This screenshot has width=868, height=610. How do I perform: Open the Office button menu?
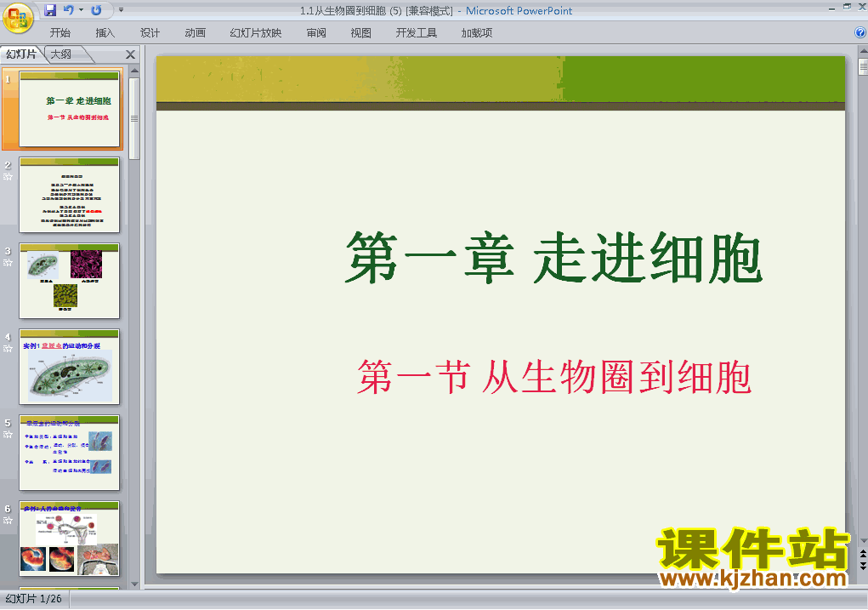pos(18,18)
